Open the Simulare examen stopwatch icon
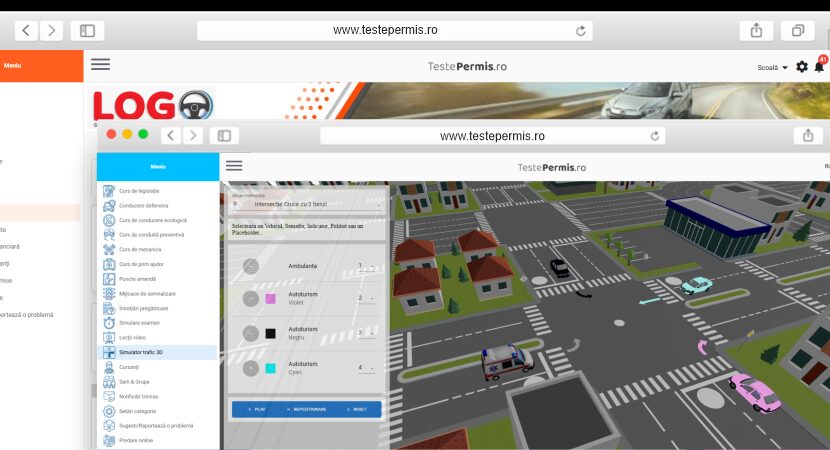The height and width of the screenshot is (450, 830). point(109,323)
